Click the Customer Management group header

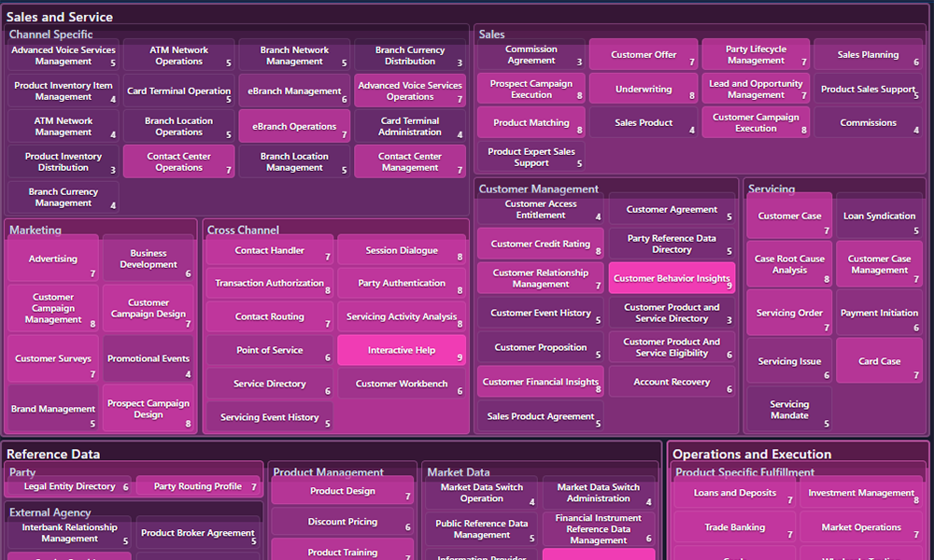(x=537, y=189)
